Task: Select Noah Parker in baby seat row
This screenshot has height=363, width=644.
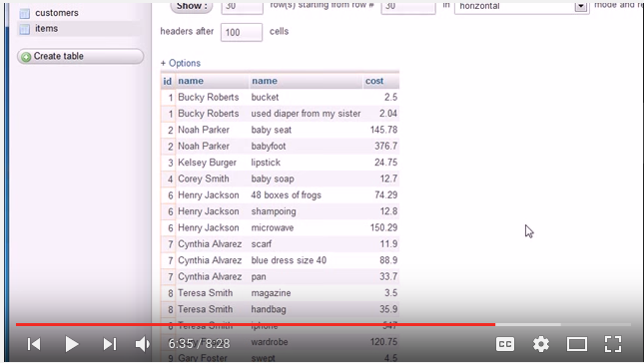Action: click(204, 130)
